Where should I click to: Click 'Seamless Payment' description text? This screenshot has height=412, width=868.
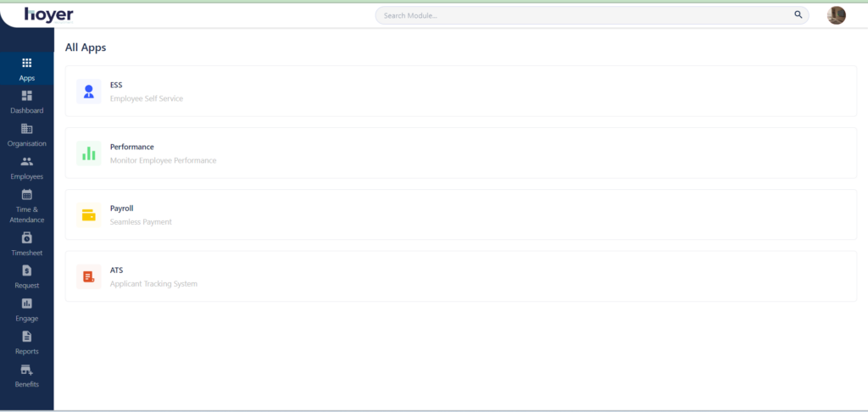click(142, 222)
